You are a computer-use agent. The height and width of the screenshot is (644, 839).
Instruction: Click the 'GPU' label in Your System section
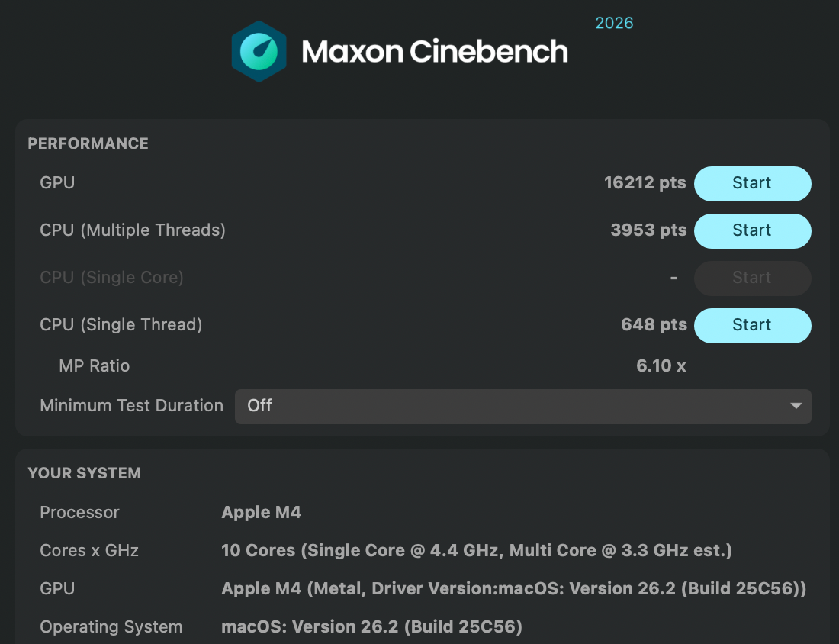point(57,589)
